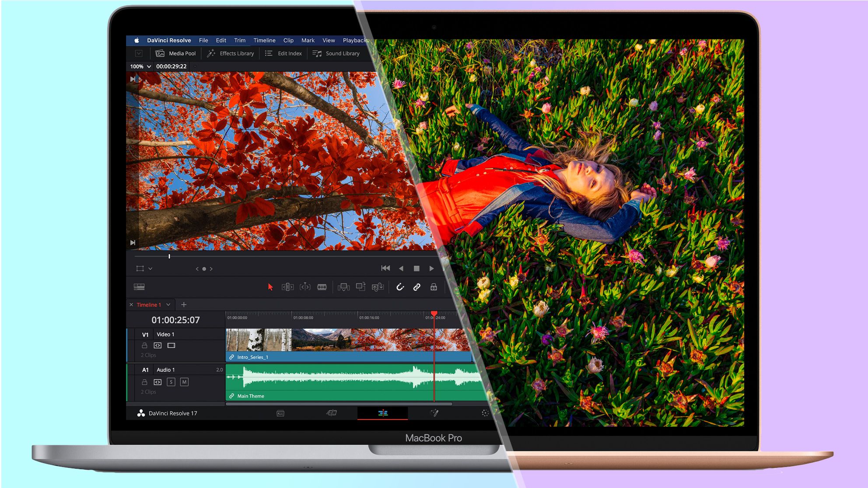Open the Sound Library

point(337,53)
